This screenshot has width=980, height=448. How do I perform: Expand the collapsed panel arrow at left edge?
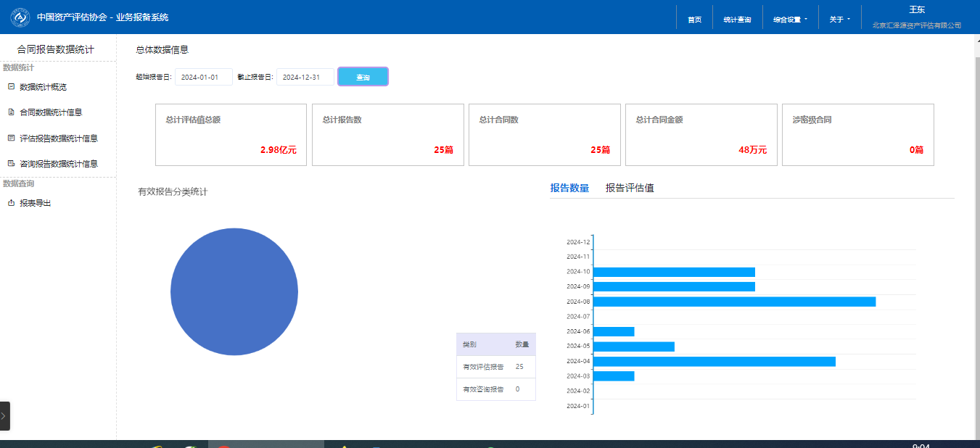point(4,416)
